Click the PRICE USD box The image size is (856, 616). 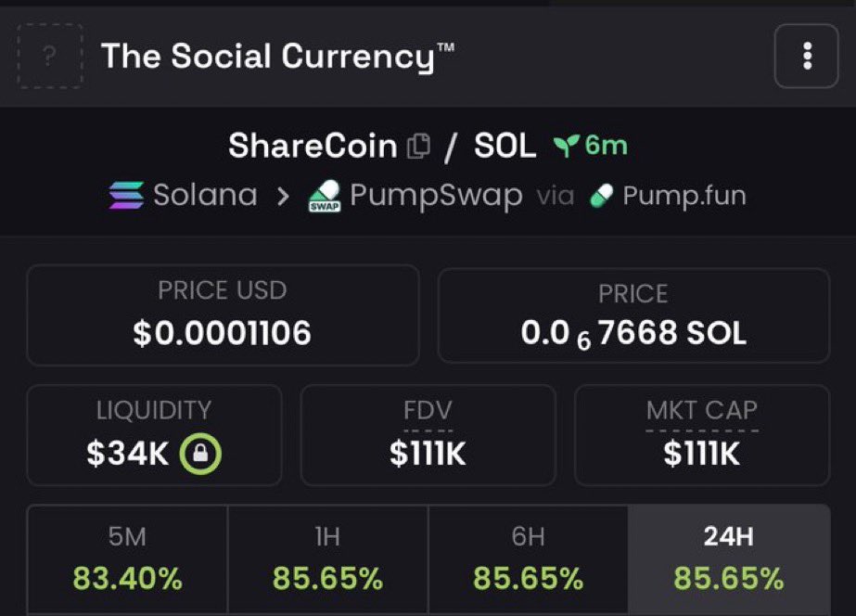(223, 315)
